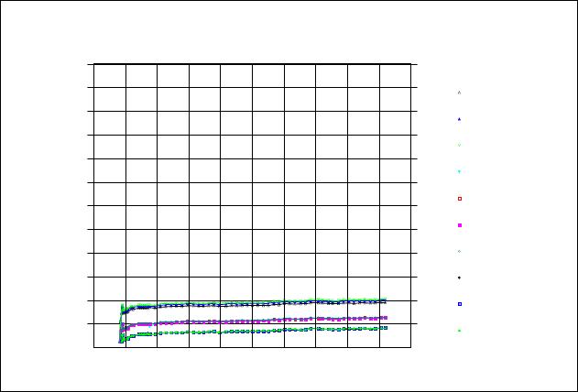Select the green star legend marker
This screenshot has width=578, height=392.
pyautogui.click(x=459, y=331)
